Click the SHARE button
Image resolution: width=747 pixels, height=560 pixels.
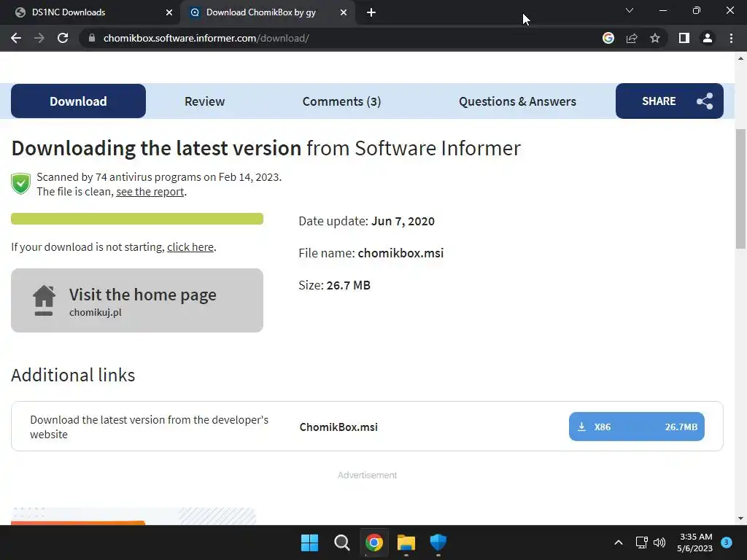point(670,101)
